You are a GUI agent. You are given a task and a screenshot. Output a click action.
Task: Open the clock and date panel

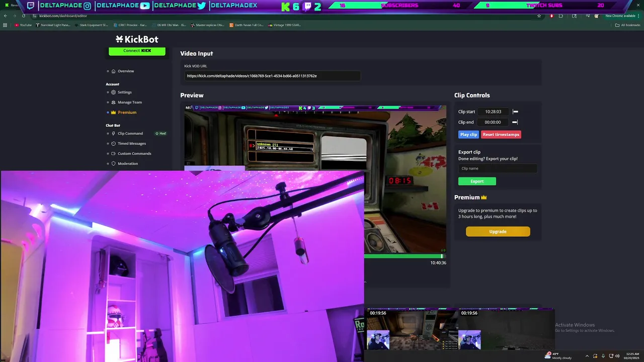630,356
